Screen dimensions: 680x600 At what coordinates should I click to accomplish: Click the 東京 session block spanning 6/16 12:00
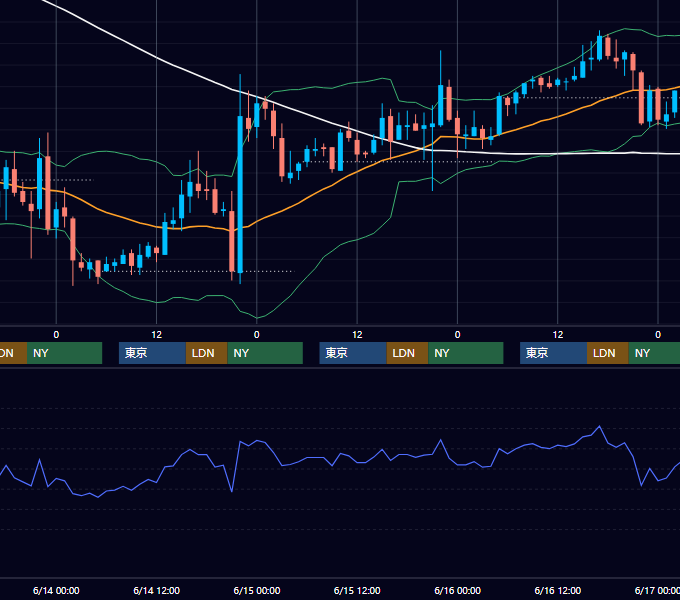pyautogui.click(x=553, y=353)
